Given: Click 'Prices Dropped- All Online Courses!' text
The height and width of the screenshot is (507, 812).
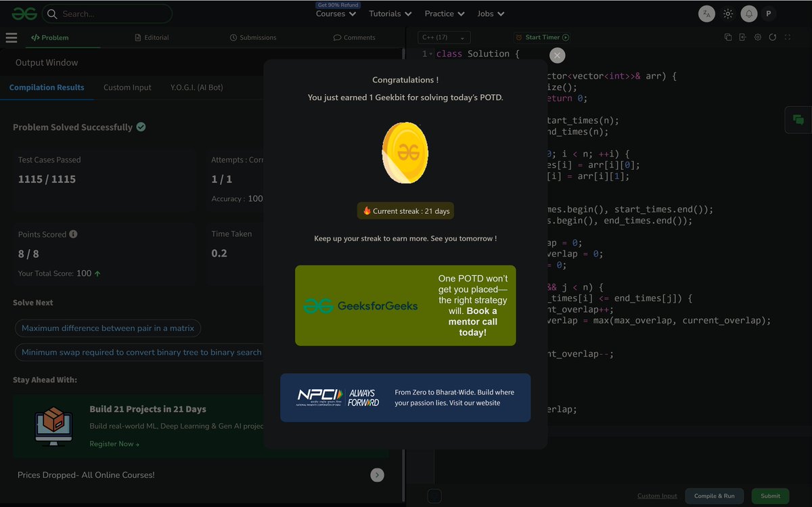Looking at the screenshot, I should [x=86, y=475].
